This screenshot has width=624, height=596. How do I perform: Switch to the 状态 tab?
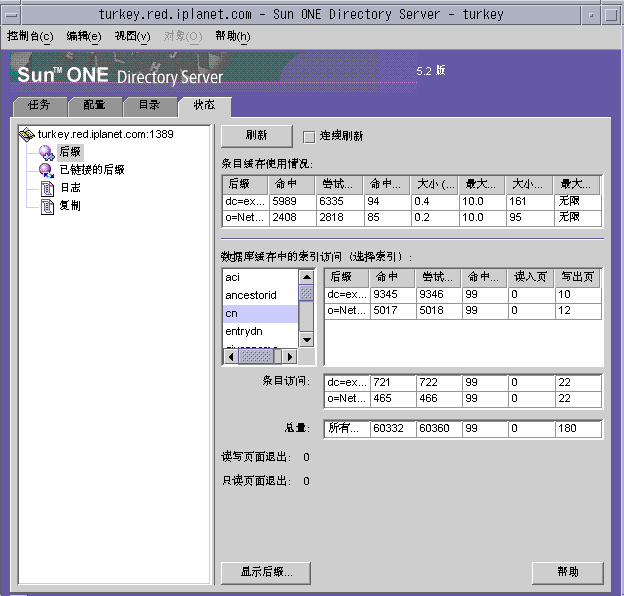(205, 105)
